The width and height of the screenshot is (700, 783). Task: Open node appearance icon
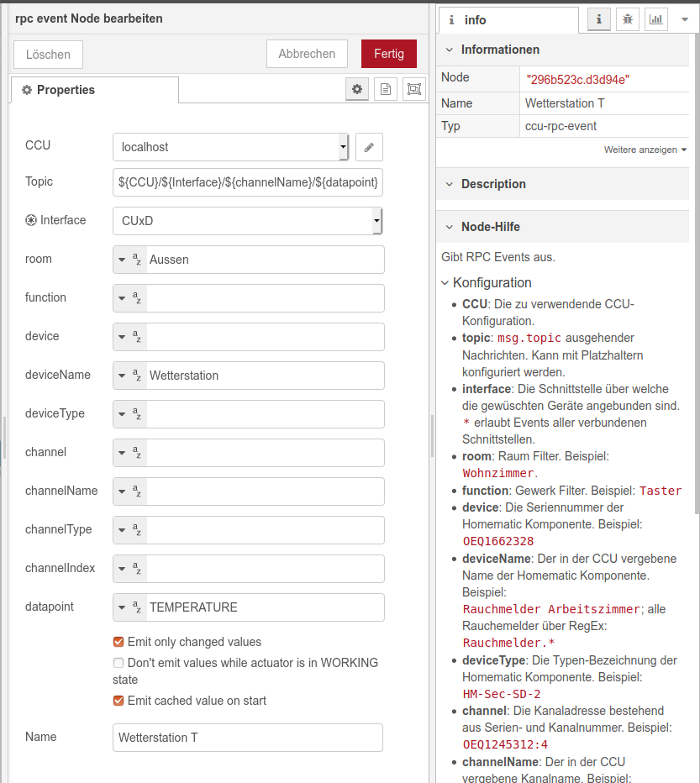(413, 90)
